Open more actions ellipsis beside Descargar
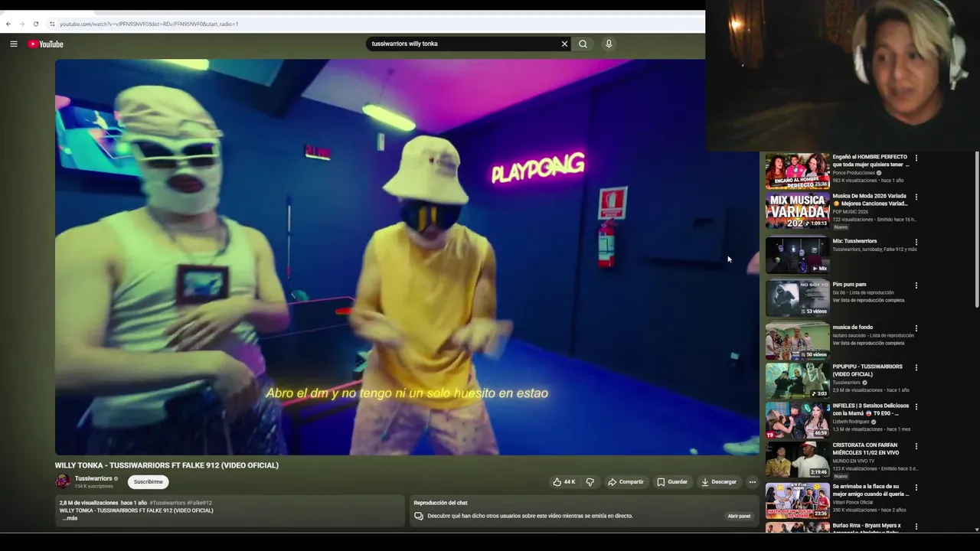 (x=753, y=482)
